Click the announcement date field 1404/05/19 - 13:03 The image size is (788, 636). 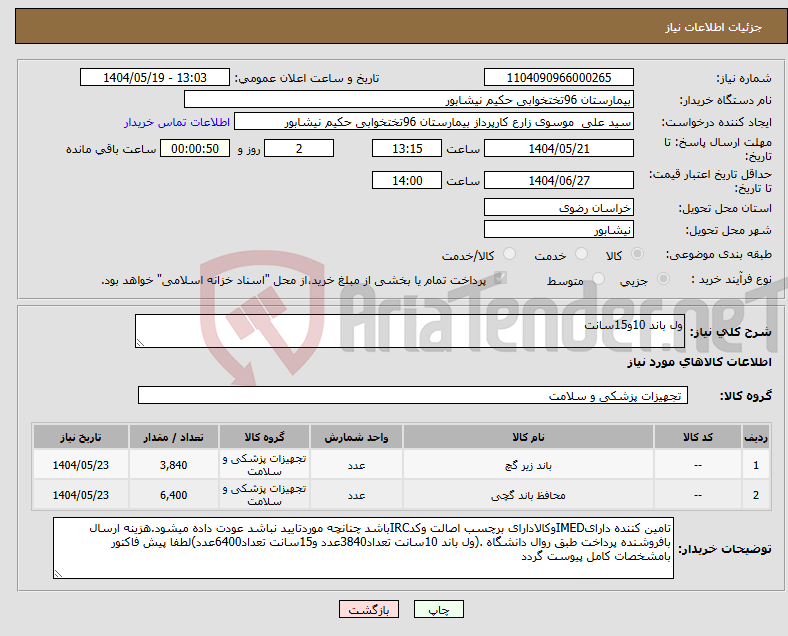click(155, 77)
